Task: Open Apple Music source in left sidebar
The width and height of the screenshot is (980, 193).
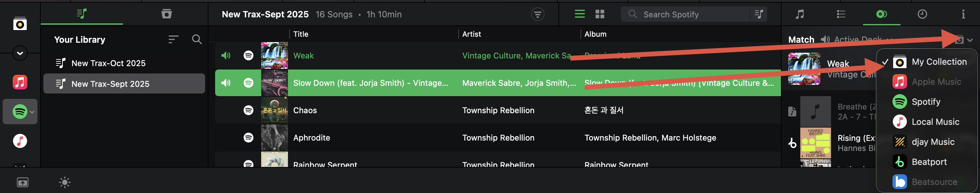Action: (20, 82)
